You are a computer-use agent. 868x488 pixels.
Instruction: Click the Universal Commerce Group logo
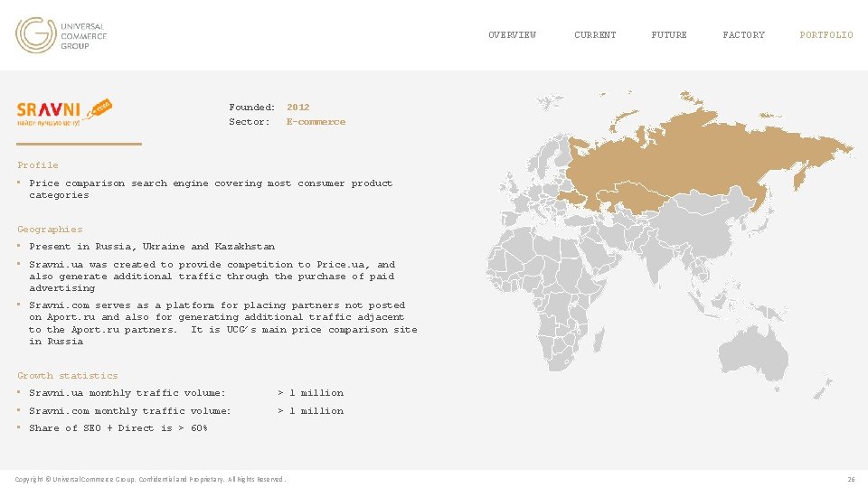coord(61,35)
